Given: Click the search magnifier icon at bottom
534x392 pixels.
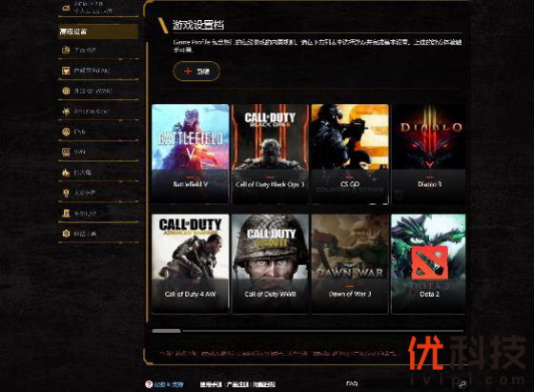Looking at the screenshot, I should click(462, 384).
